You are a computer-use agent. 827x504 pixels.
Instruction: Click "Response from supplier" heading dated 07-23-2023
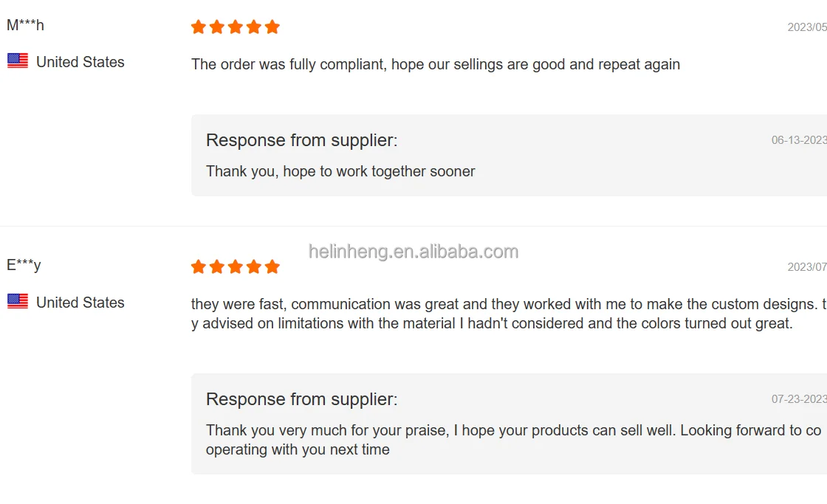(301, 399)
